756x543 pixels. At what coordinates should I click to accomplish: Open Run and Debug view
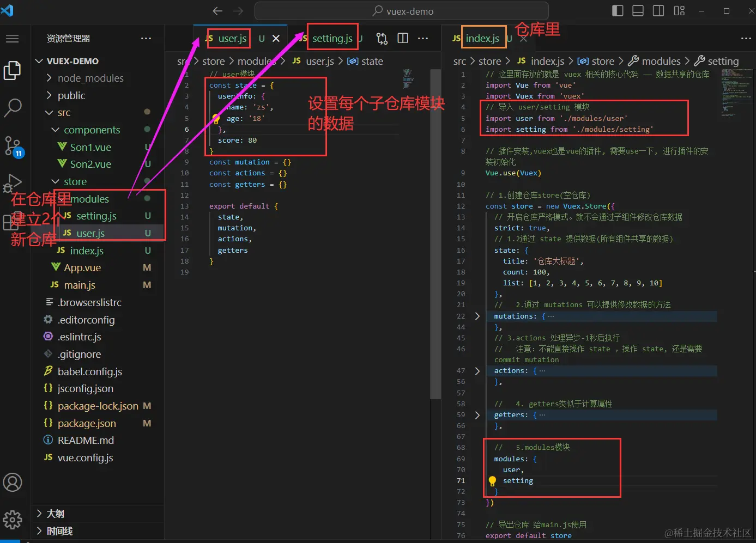13,183
